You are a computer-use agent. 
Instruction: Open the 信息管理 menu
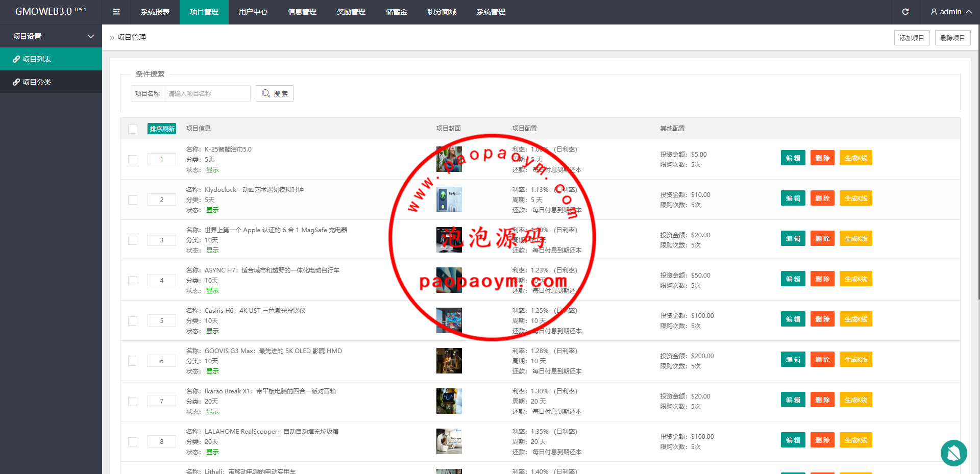tap(302, 12)
